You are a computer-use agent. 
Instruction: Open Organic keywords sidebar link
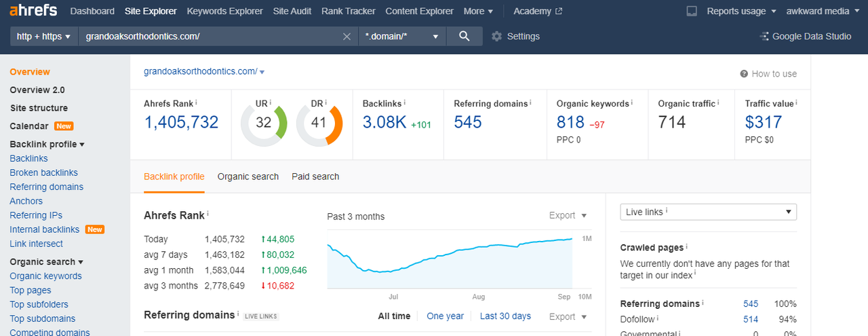pyautogui.click(x=45, y=276)
